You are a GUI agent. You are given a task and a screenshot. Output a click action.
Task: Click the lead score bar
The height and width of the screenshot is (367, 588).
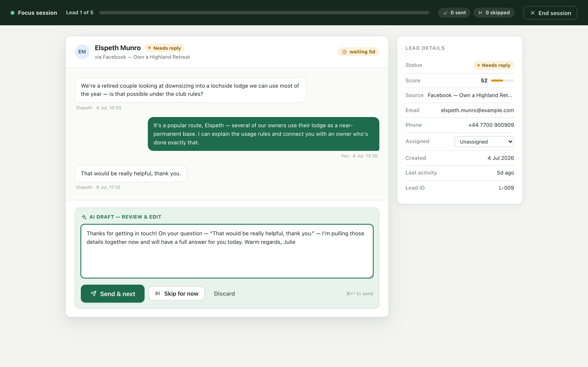tap(502, 80)
